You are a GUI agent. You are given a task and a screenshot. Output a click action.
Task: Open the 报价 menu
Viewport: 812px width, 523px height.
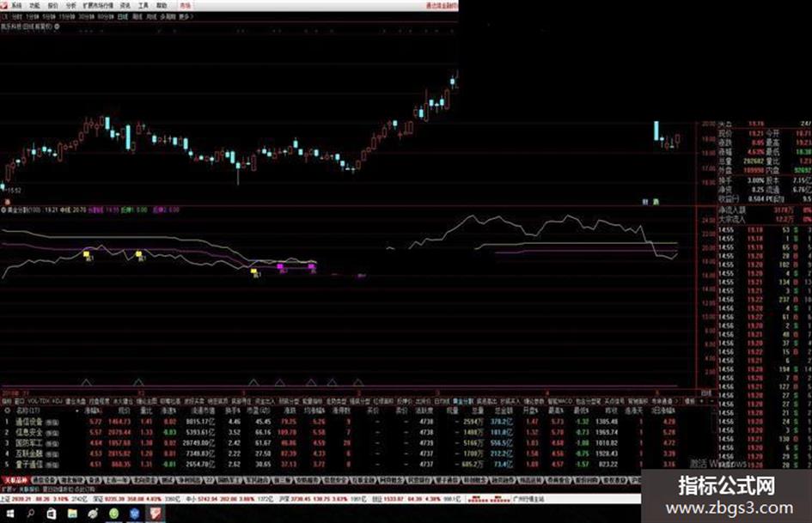52,6
